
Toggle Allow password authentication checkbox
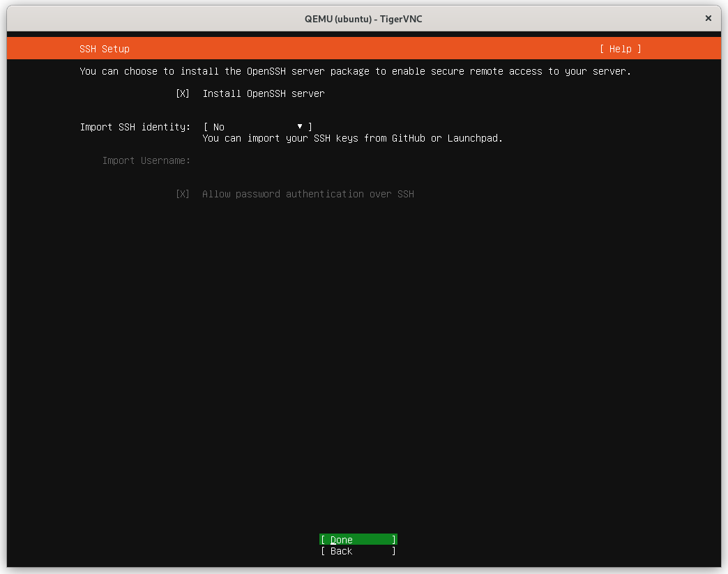tap(183, 194)
